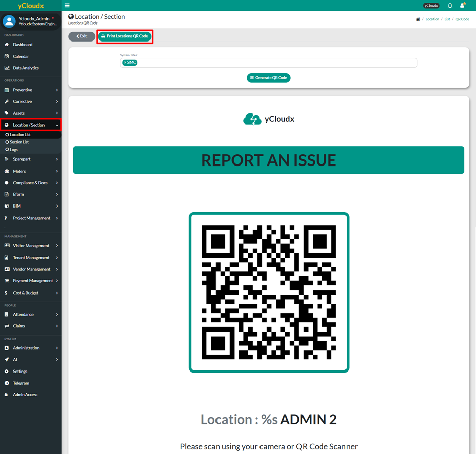The width and height of the screenshot is (476, 454).
Task: Open the user profile icon in top bar
Action: 463,5
